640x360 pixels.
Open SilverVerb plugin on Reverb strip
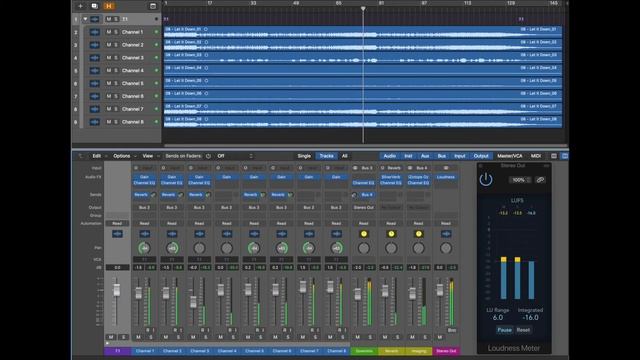click(x=391, y=177)
